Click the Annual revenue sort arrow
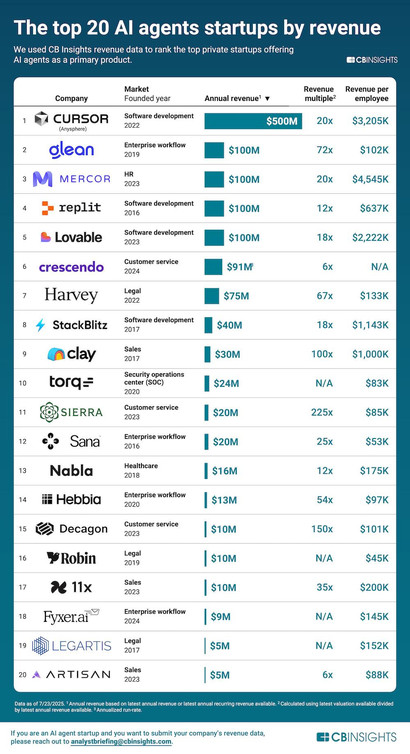 (x=267, y=98)
